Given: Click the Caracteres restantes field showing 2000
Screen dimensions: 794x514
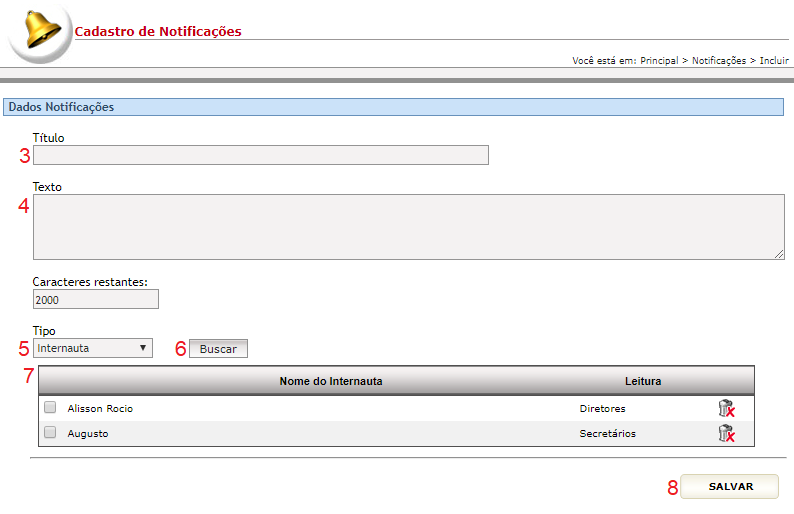Looking at the screenshot, I should pos(96,299).
